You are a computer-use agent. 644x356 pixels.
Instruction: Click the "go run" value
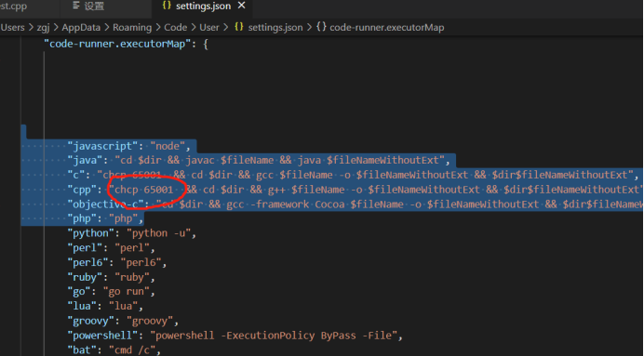point(126,292)
